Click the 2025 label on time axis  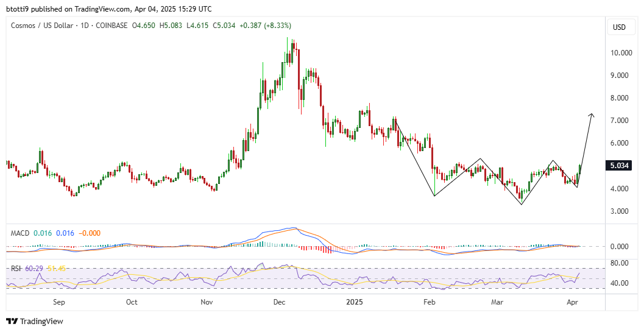(x=355, y=302)
